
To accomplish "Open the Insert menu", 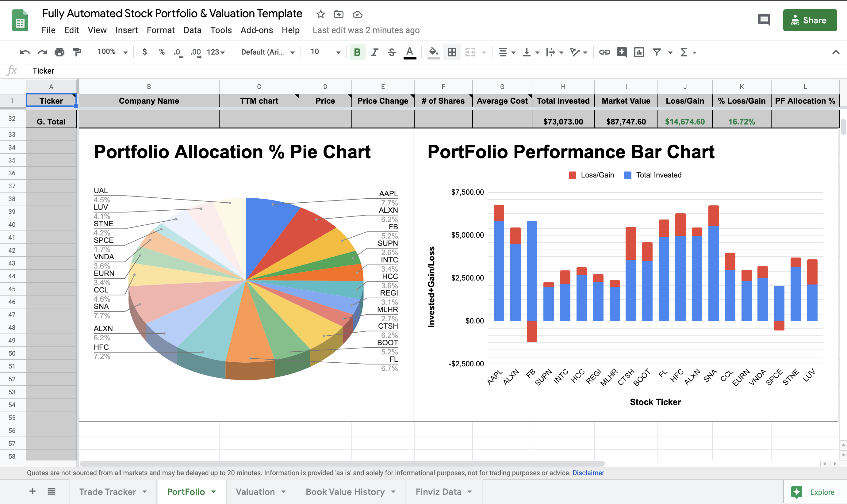I will pos(126,30).
